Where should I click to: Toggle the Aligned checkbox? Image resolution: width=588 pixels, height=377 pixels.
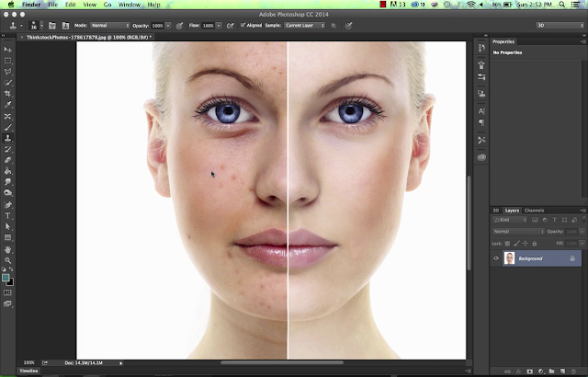tap(243, 25)
